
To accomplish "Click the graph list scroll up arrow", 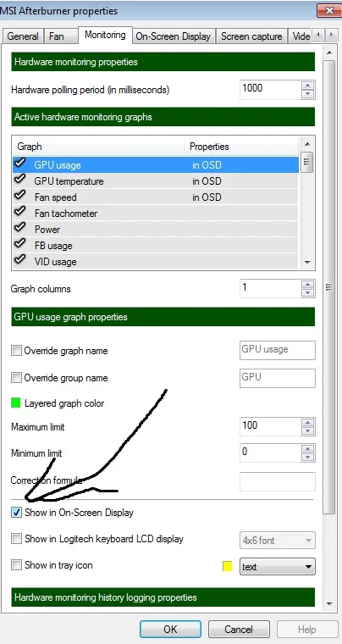I will [x=307, y=144].
